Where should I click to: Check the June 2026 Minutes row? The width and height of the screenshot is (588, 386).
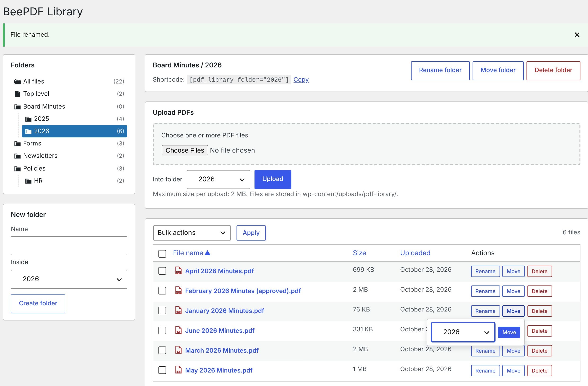coord(162,330)
